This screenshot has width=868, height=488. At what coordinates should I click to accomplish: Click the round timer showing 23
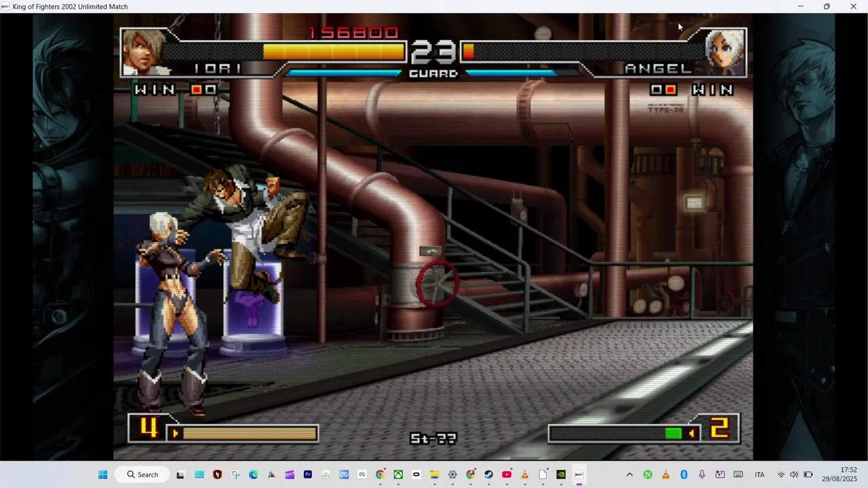coord(433,53)
